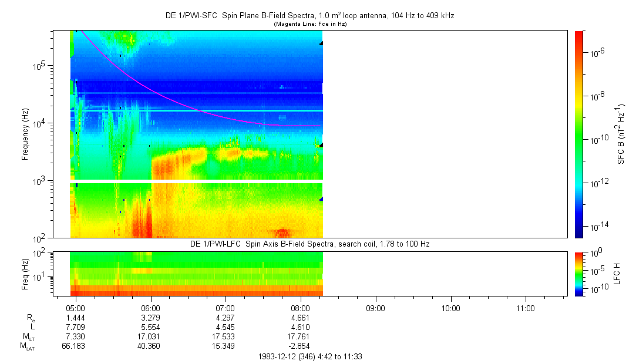Click the LFC Spin Axis B-Field panel title
Screen dimensions: 636x364
click(x=309, y=244)
